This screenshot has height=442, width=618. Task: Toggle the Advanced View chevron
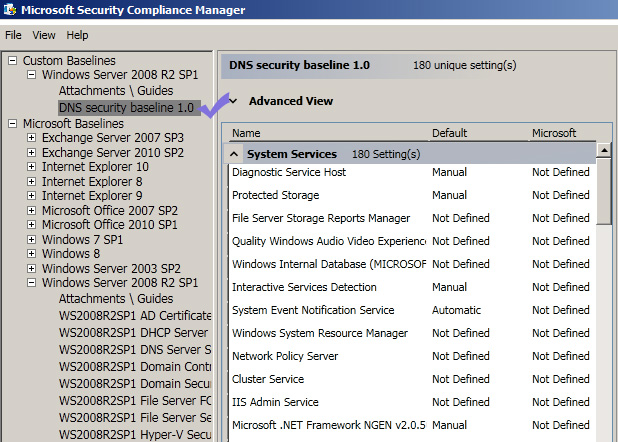point(233,101)
